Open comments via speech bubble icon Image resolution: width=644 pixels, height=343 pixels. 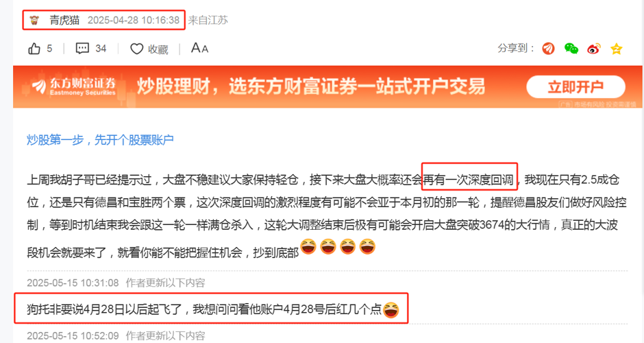pyautogui.click(x=82, y=49)
